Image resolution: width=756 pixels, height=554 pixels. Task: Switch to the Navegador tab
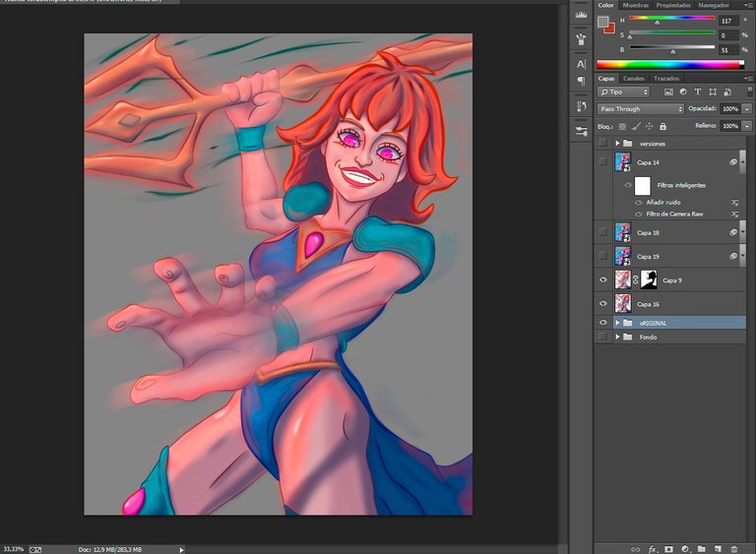714,5
